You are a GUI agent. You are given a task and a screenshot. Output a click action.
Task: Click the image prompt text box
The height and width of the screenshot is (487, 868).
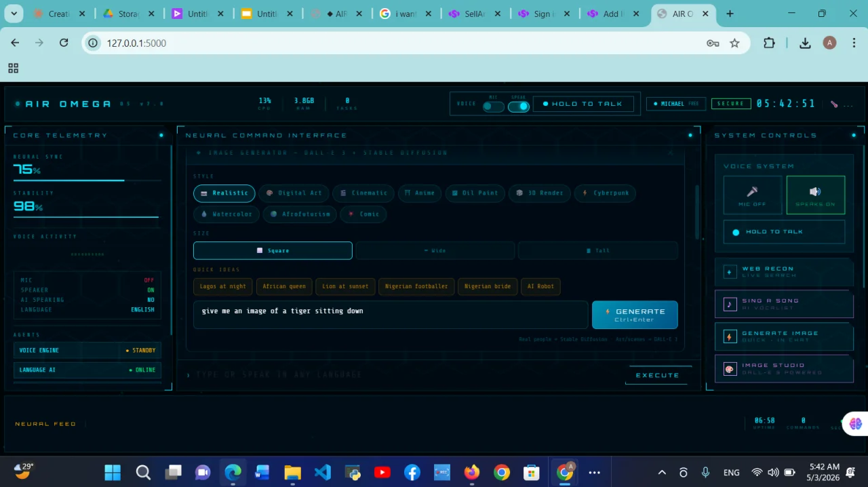[391, 315]
